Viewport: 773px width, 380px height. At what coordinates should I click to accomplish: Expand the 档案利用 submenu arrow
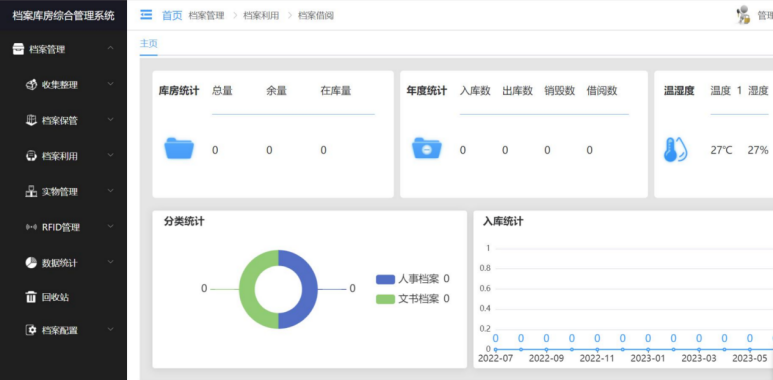pos(110,156)
